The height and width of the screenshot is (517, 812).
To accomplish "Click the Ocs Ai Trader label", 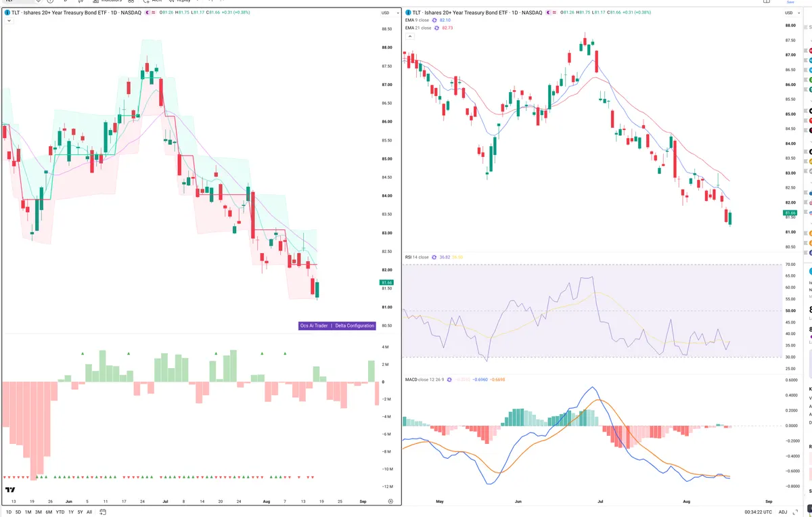I will (x=314, y=325).
